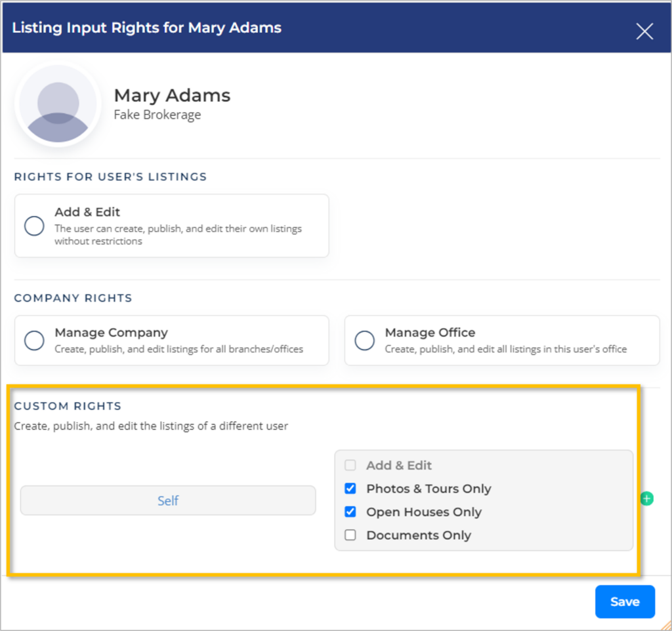The image size is (672, 631).
Task: Click the Fake Brokerage company label
Action: pos(157,115)
